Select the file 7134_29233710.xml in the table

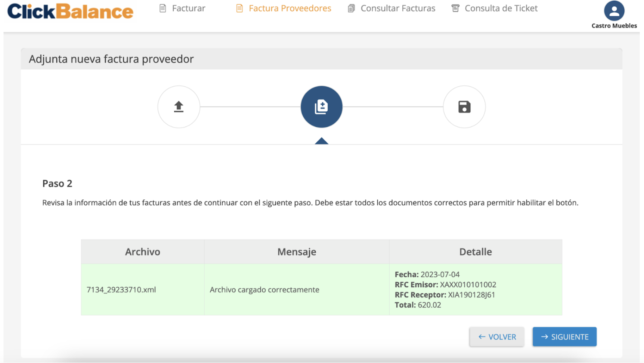click(122, 289)
